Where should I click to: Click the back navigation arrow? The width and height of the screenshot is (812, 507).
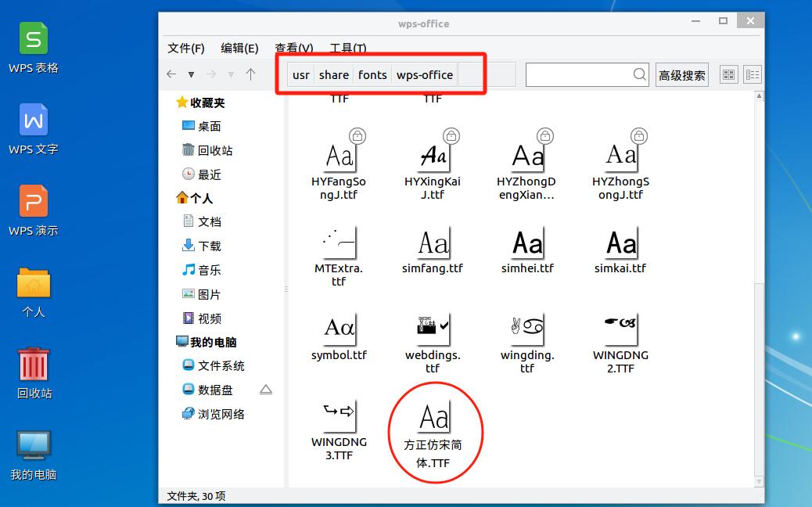click(171, 74)
